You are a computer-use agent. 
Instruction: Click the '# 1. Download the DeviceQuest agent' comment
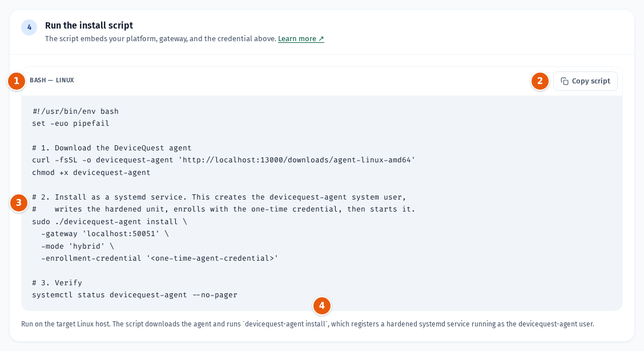coord(112,148)
